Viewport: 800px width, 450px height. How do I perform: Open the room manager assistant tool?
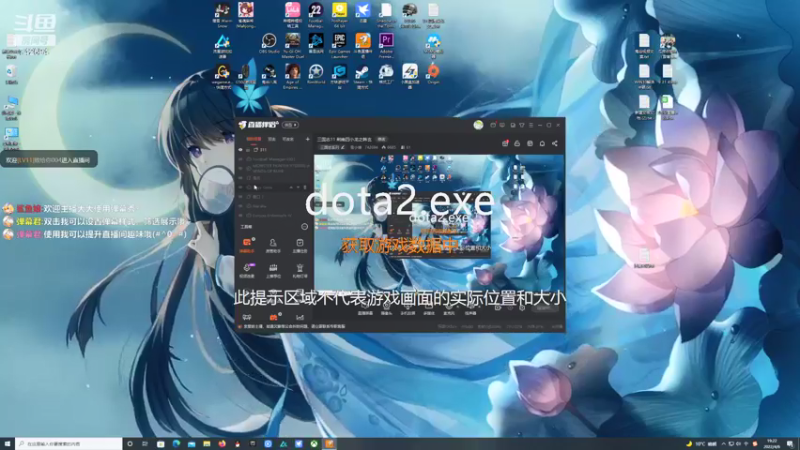point(273,245)
